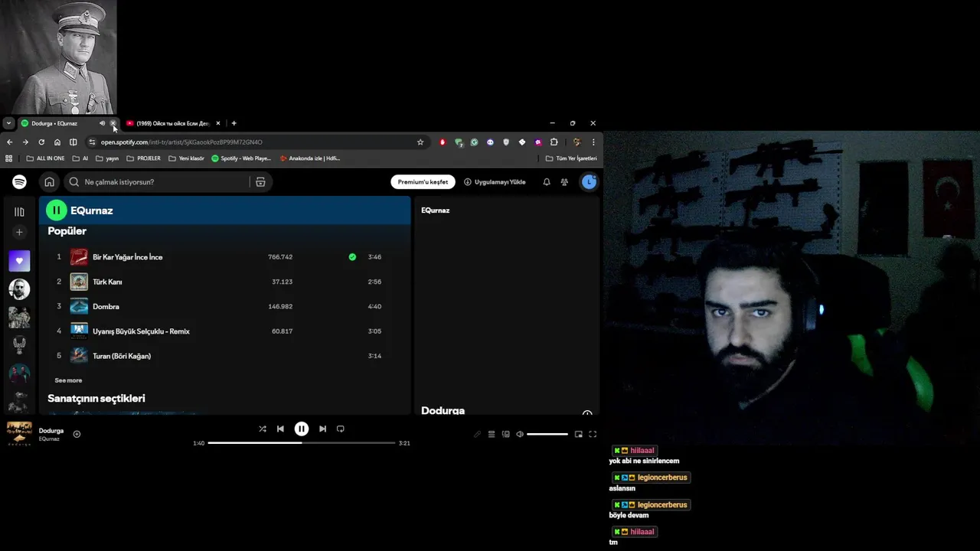980x551 pixels.
Task: Click the open.spotify.com address bar
Action: (256, 142)
